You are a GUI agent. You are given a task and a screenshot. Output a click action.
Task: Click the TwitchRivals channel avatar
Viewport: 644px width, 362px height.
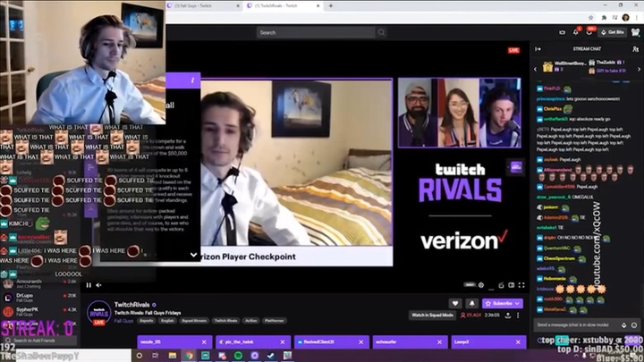[99, 313]
